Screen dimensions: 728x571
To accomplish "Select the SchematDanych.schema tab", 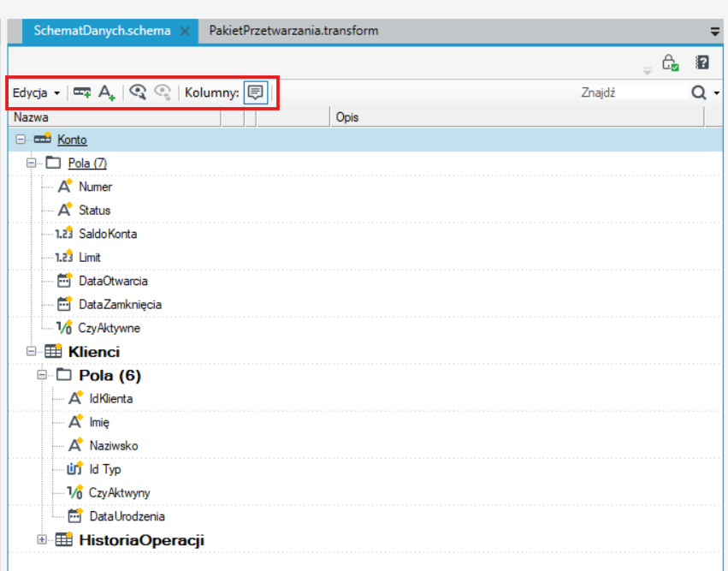I will (x=102, y=31).
